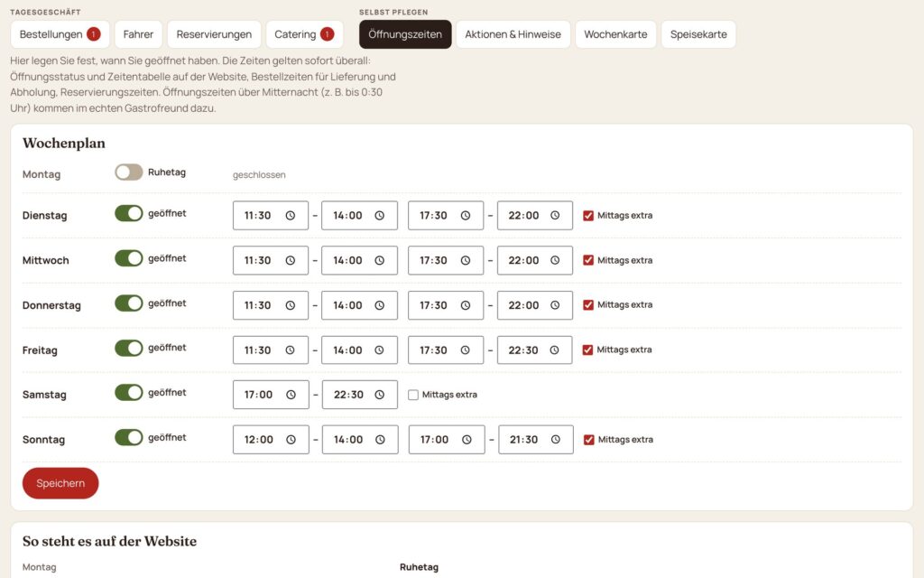The width and height of the screenshot is (924, 578).
Task: Open clock picker for Sonntag 14:00 field
Action: tap(380, 440)
